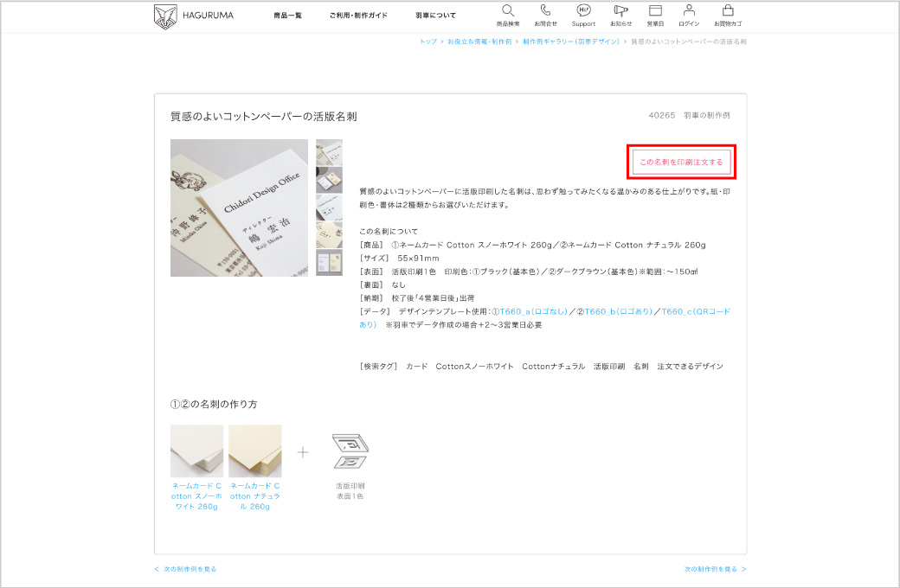Click the トップ breadcrumb link
Image resolution: width=900 pixels, height=588 pixels.
click(x=427, y=42)
